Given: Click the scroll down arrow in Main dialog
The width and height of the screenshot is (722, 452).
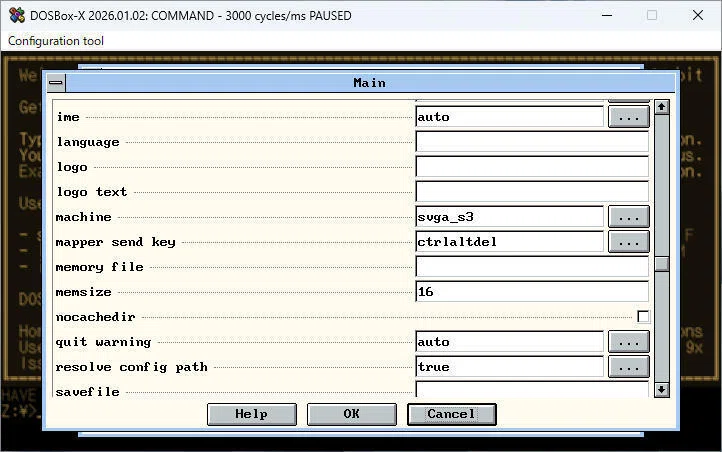Looking at the screenshot, I should pos(662,390).
